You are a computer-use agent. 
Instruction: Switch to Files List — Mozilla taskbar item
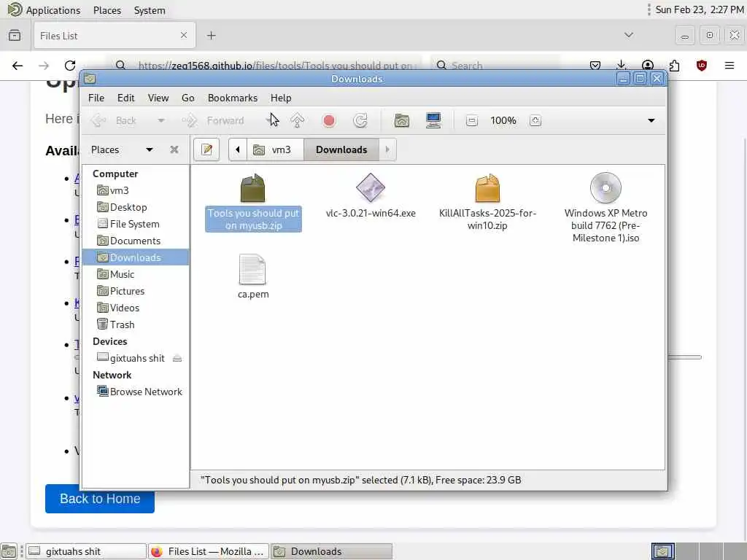(x=209, y=551)
